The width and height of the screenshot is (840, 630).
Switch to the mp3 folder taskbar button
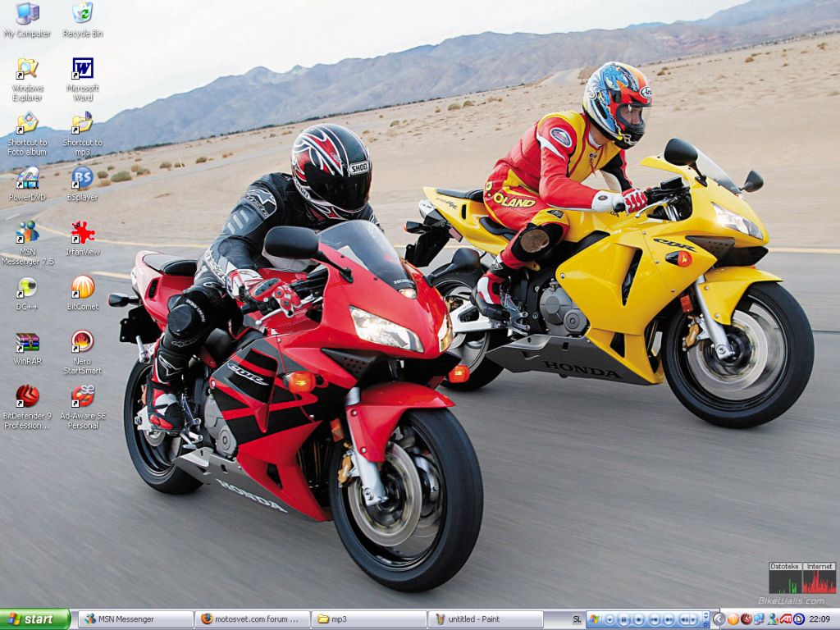point(369,619)
